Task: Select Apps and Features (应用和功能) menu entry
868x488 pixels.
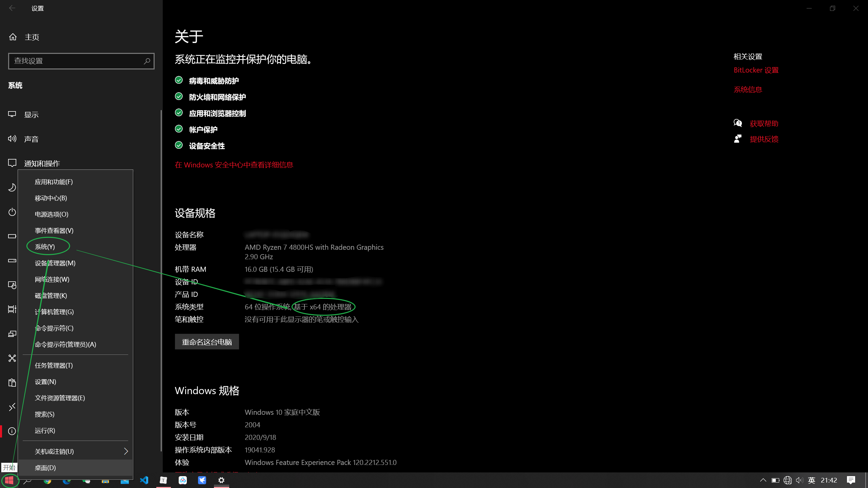Action: [x=75, y=182]
